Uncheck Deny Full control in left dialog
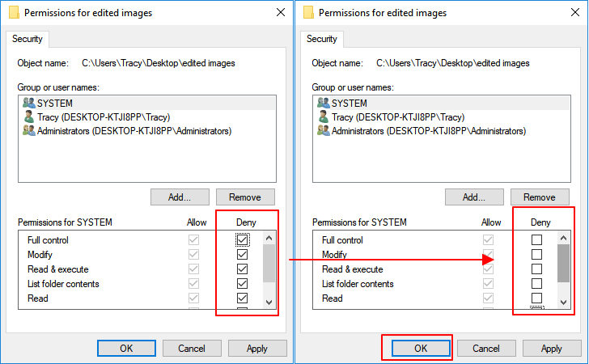The image size is (589, 364). 242,239
